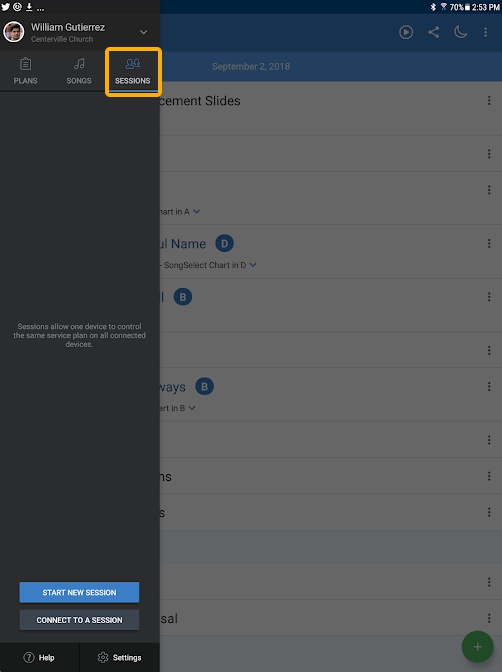The image size is (502, 672).
Task: Tap the D key badge
Action: [224, 243]
